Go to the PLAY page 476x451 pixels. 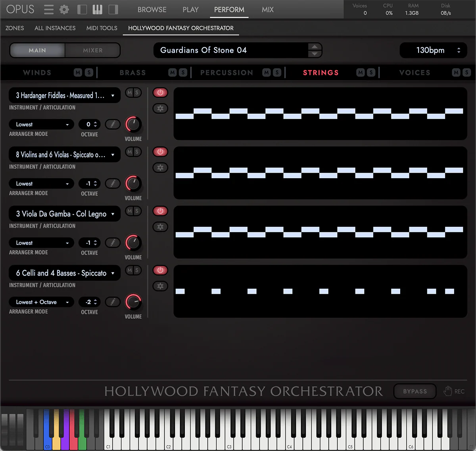(x=190, y=10)
